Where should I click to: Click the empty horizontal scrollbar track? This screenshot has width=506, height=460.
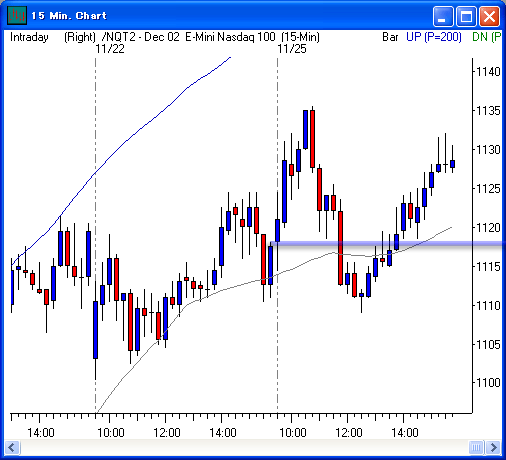click(x=244, y=447)
